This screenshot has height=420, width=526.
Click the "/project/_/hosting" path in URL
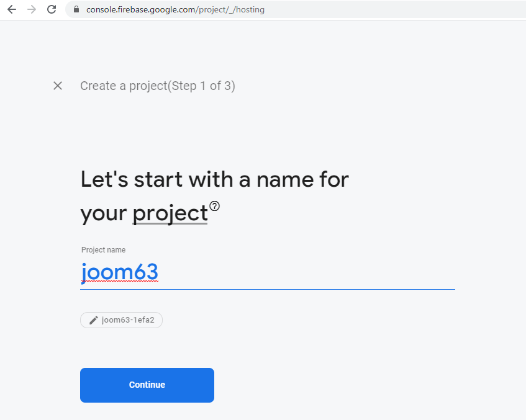(231, 9)
